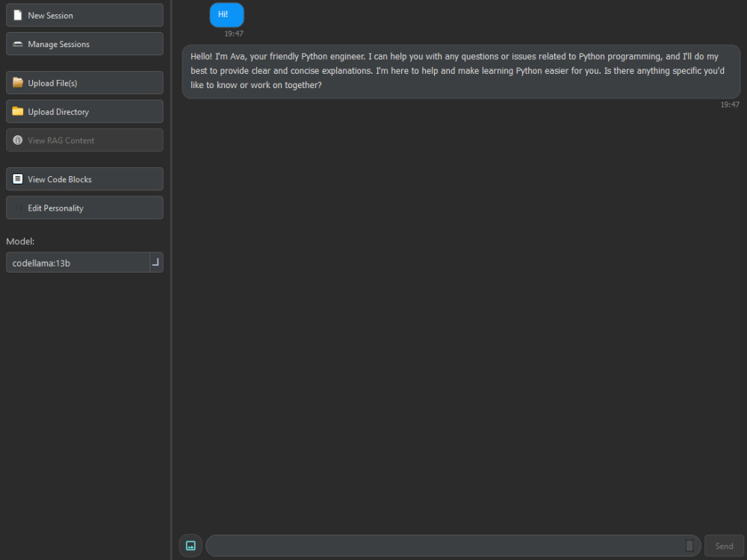
Task: Choose Upload Directory
Action: (x=84, y=111)
